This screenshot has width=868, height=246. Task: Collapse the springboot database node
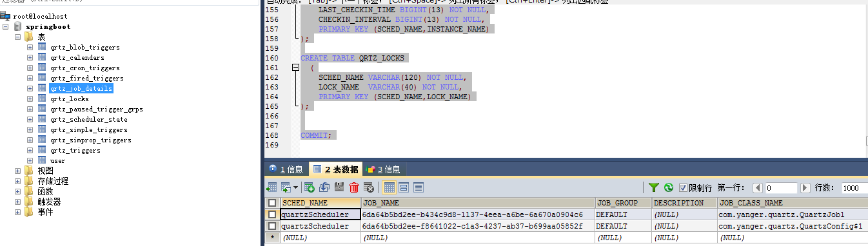pyautogui.click(x=6, y=26)
